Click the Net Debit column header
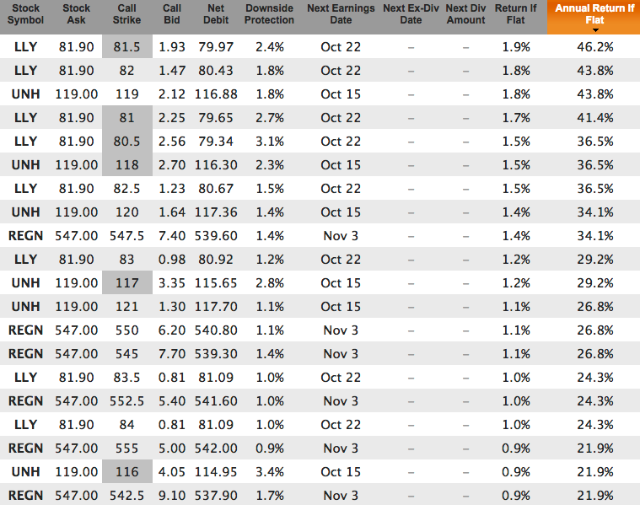Image resolution: width=640 pixels, height=505 pixels. pos(216,14)
